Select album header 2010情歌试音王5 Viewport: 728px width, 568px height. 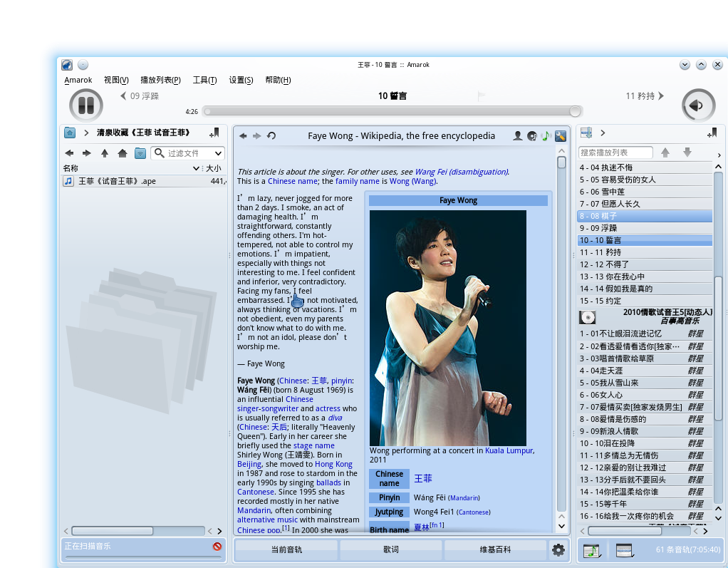pos(645,316)
